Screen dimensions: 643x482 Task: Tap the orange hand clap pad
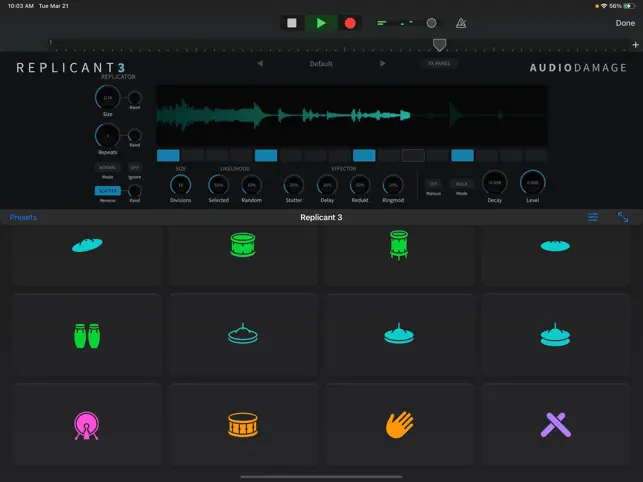pos(399,425)
